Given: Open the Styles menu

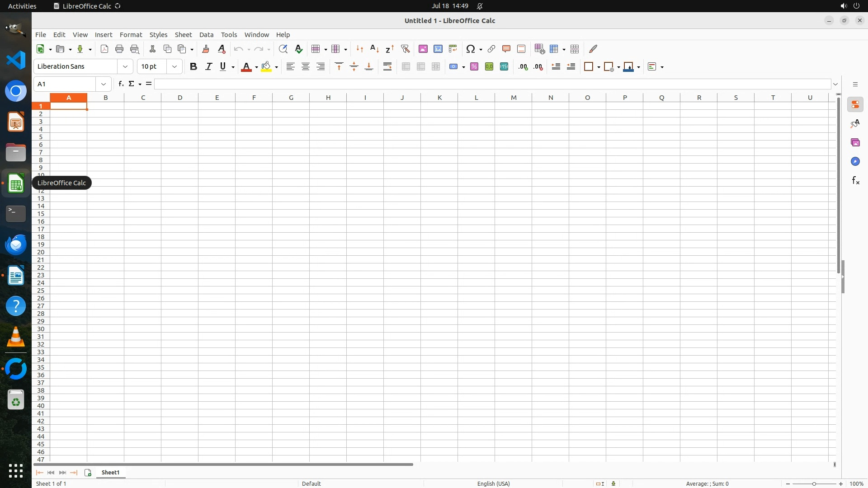Looking at the screenshot, I should (x=158, y=35).
